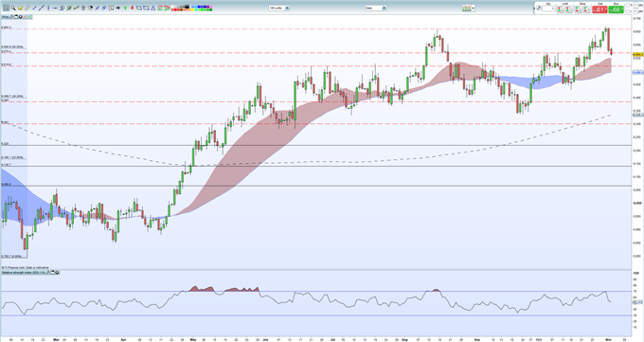This screenshot has height=342, width=644.
Task: Expand the chart style dropdown arrow
Action: pyautogui.click(x=474, y=8)
